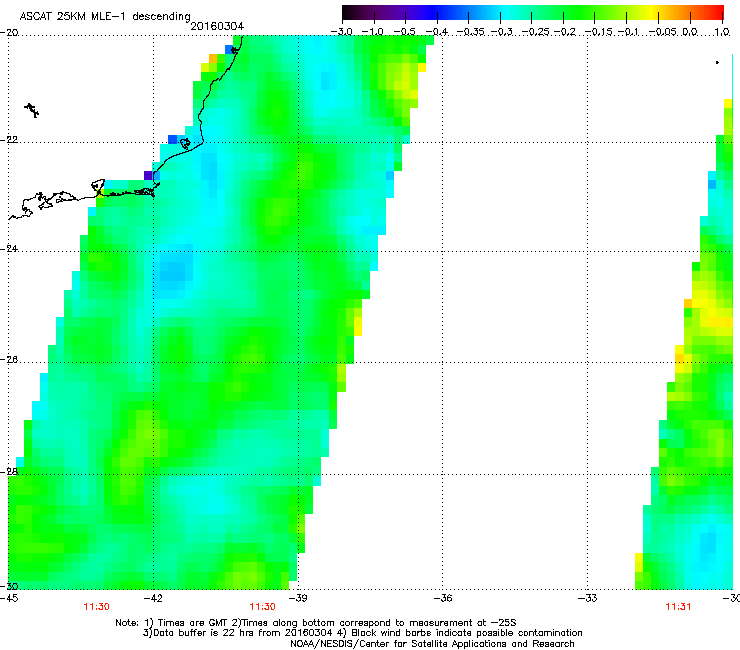Image resolution: width=740 pixels, height=650 pixels.
Task: Click the '-0.2' color bar label
Action: pyautogui.click(x=565, y=32)
